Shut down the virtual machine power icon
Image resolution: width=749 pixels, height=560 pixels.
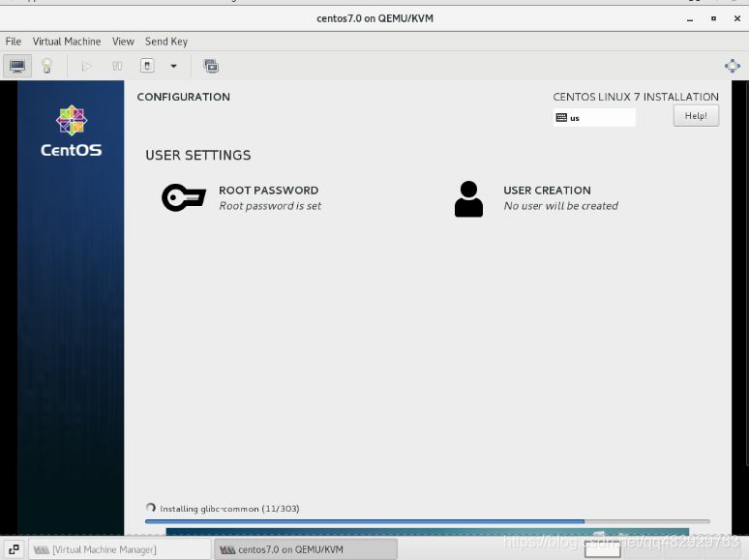point(147,66)
